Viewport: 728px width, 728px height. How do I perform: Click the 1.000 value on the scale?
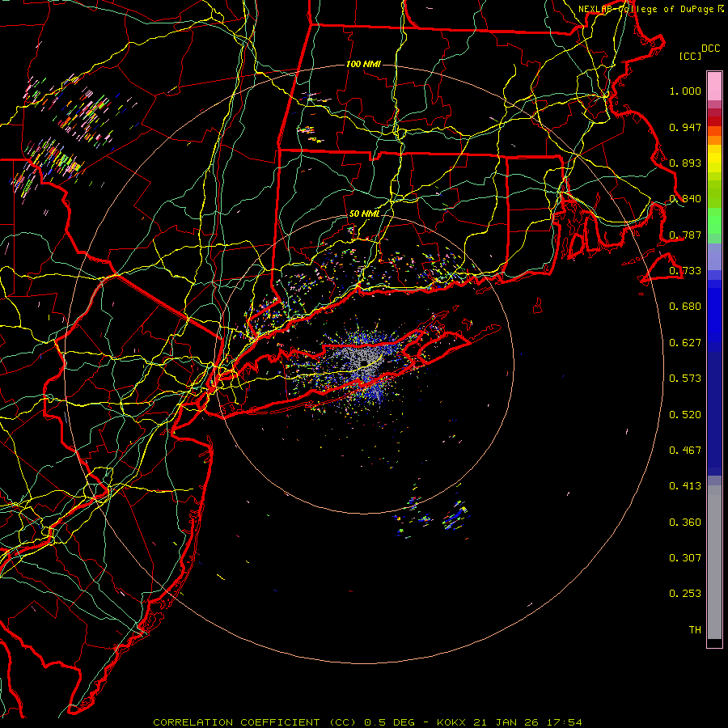[685, 91]
